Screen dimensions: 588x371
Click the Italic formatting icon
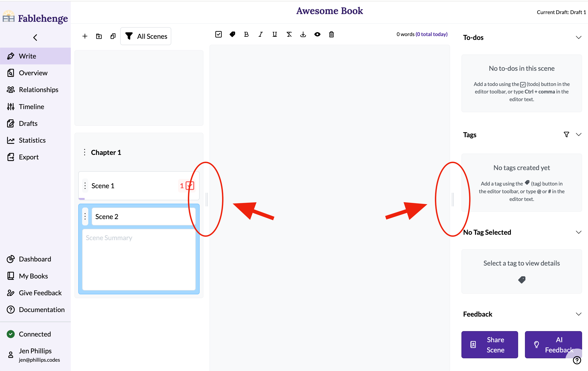(x=260, y=34)
